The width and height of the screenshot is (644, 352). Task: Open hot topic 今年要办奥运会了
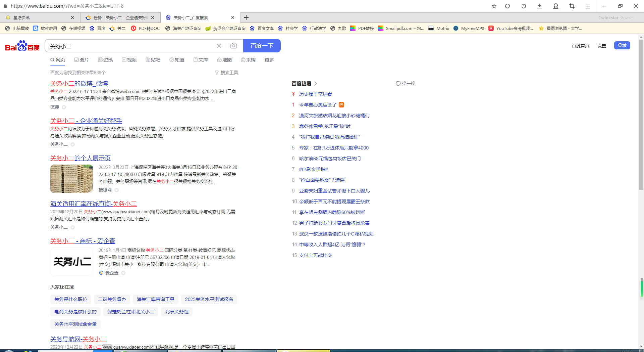click(318, 105)
